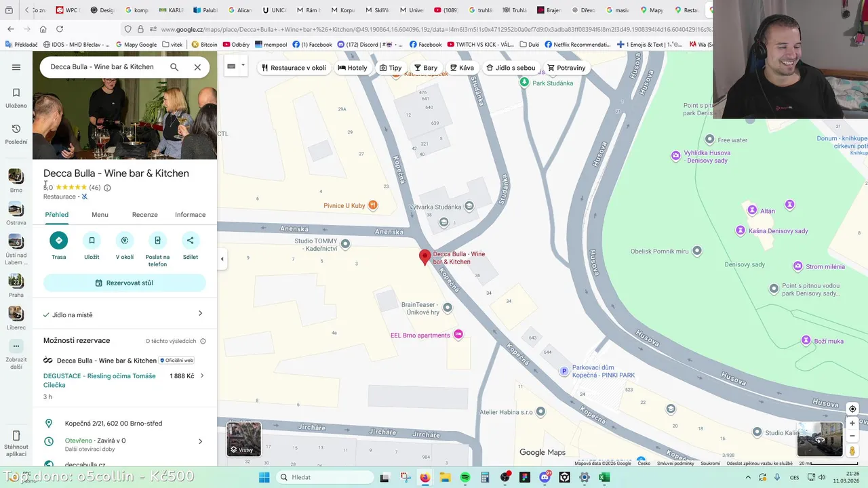Click the Street View pegman icon
Screen dimensions: 868x488
(x=852, y=451)
